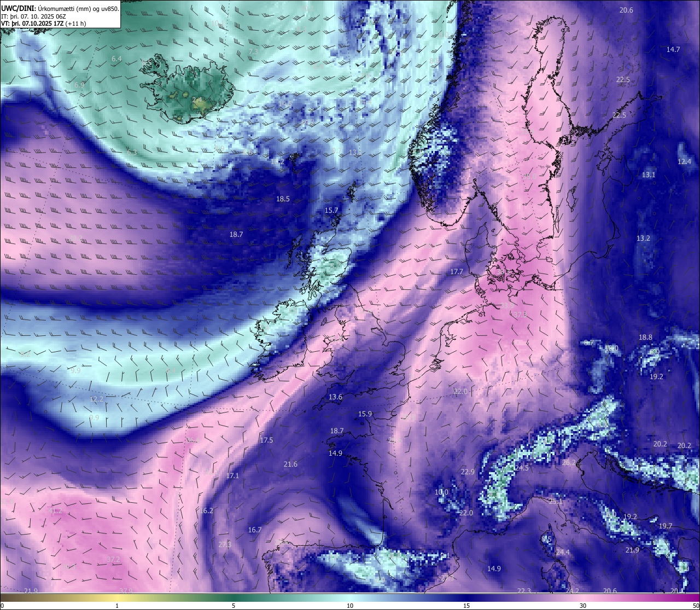The width and height of the screenshot is (700, 610).
Task: Click the 26.2 value label
Action: click(569, 462)
